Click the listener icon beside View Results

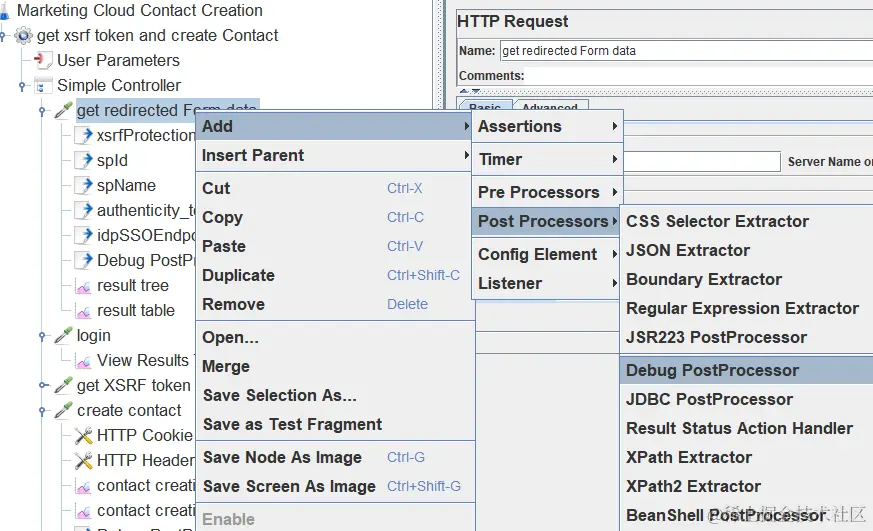pyautogui.click(x=84, y=361)
